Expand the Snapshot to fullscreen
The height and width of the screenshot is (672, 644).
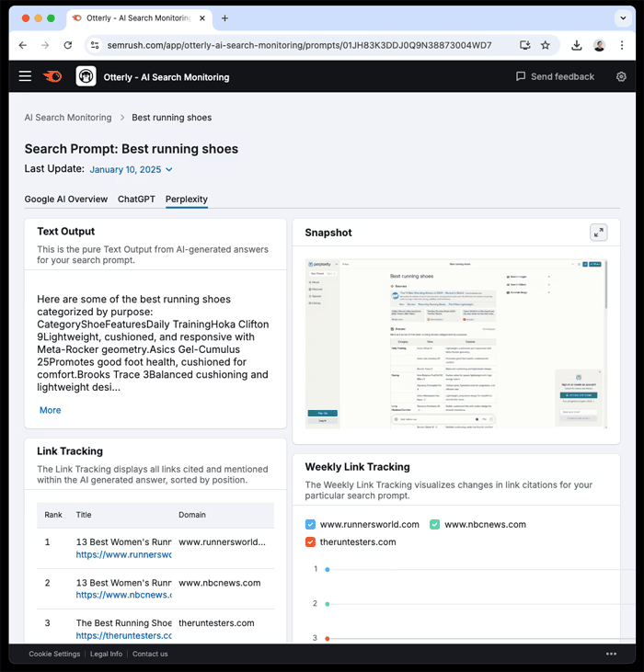coord(599,233)
